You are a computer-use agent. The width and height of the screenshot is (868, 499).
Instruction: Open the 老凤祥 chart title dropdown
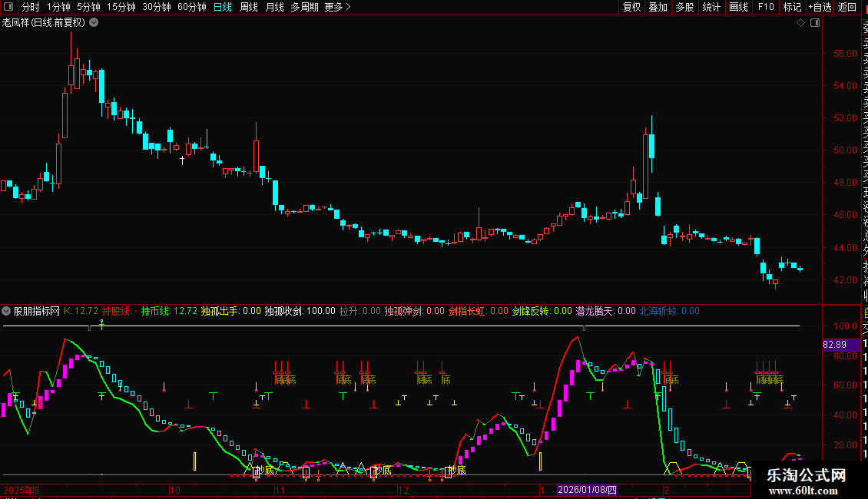(94, 23)
